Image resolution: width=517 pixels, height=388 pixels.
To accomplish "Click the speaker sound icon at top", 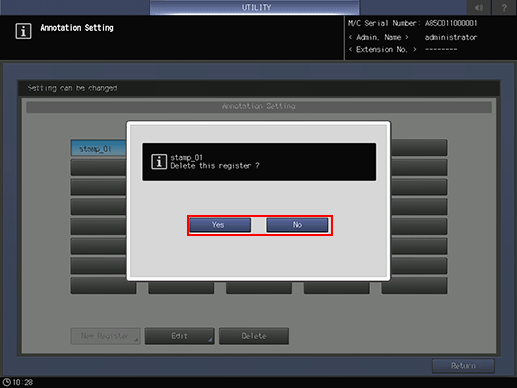I will pos(479,7).
